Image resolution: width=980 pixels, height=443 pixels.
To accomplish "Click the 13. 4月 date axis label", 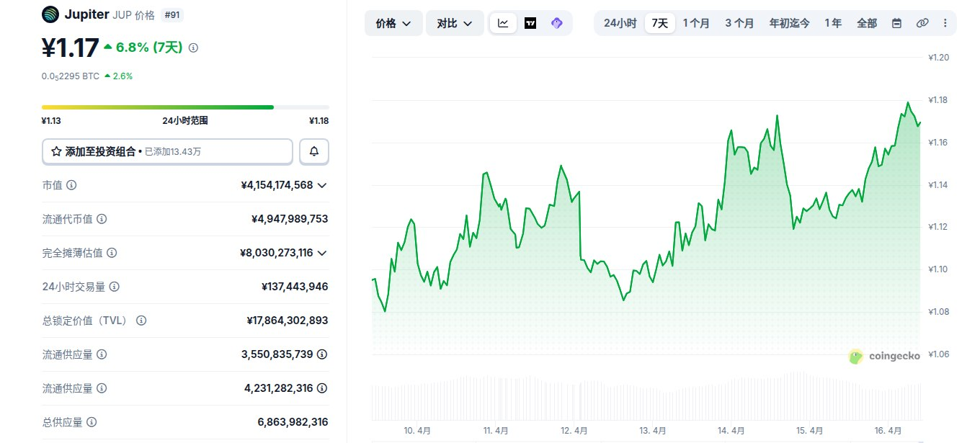I will click(653, 431).
